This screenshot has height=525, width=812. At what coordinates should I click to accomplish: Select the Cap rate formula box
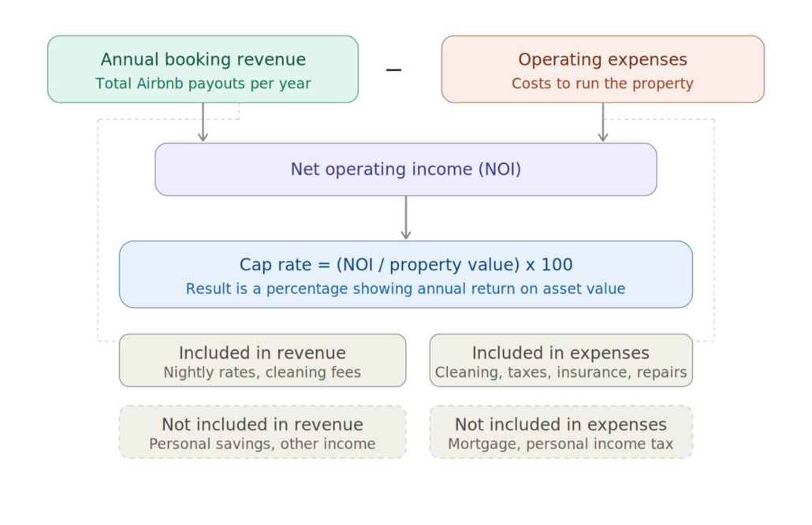click(406, 274)
